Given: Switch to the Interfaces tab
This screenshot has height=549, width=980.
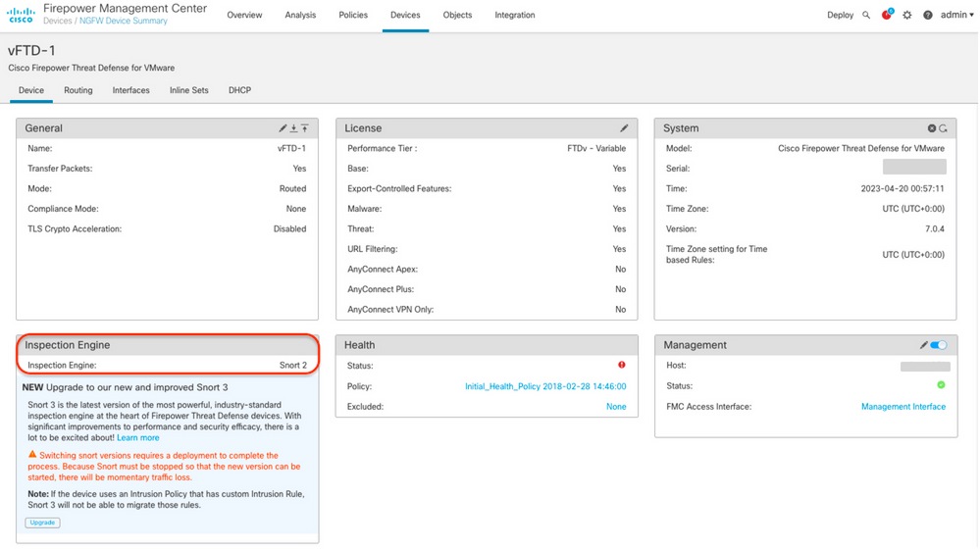Looking at the screenshot, I should pos(131,90).
